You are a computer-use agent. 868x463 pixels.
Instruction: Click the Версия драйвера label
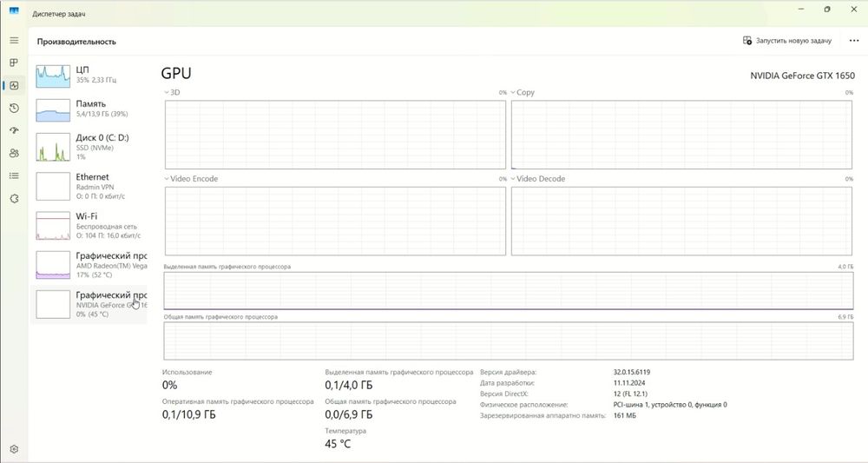click(508, 372)
